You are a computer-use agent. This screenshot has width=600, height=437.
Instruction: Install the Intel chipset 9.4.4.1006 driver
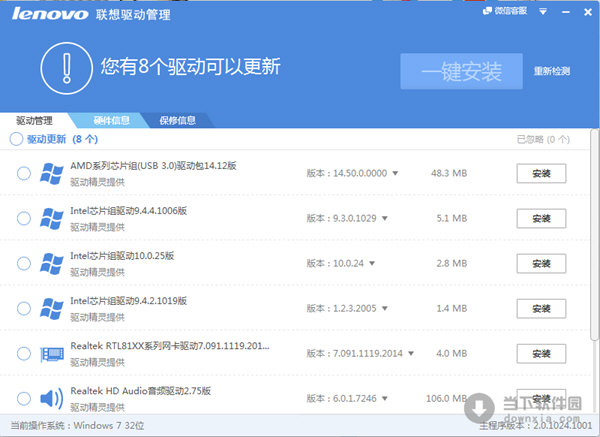pyautogui.click(x=541, y=218)
